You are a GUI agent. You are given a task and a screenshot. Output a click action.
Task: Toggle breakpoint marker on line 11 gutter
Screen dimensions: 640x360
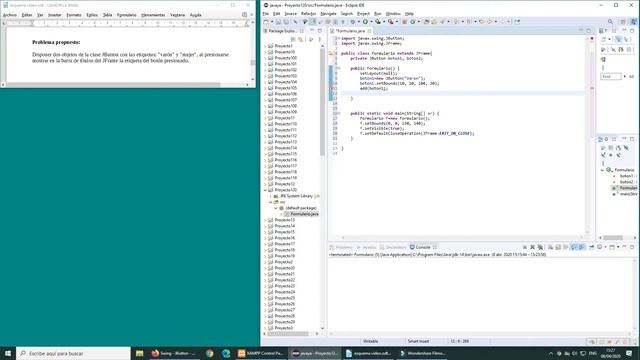pyautogui.click(x=331, y=88)
